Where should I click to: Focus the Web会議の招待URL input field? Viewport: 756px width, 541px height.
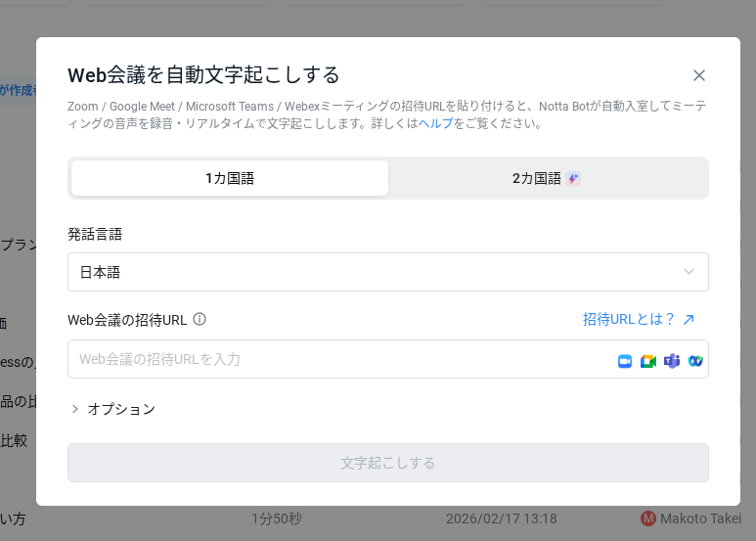click(333, 359)
